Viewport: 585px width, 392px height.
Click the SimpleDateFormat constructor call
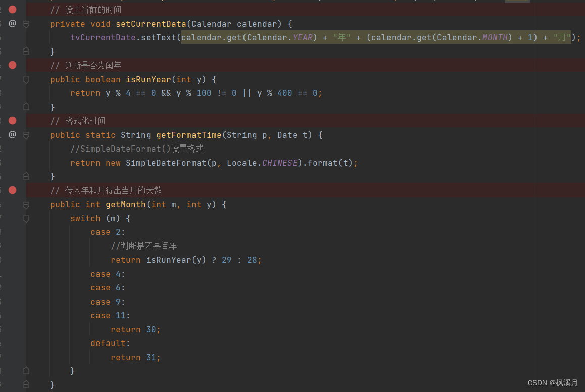tap(166, 163)
